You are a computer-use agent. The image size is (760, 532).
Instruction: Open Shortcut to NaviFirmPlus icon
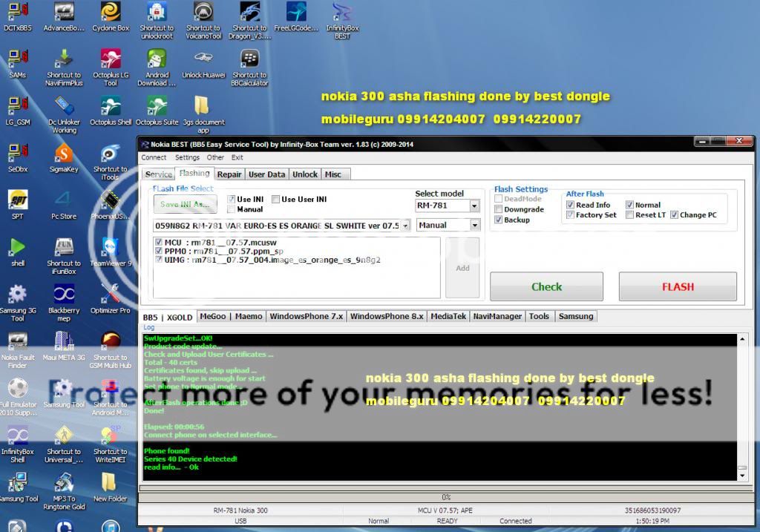64,68
